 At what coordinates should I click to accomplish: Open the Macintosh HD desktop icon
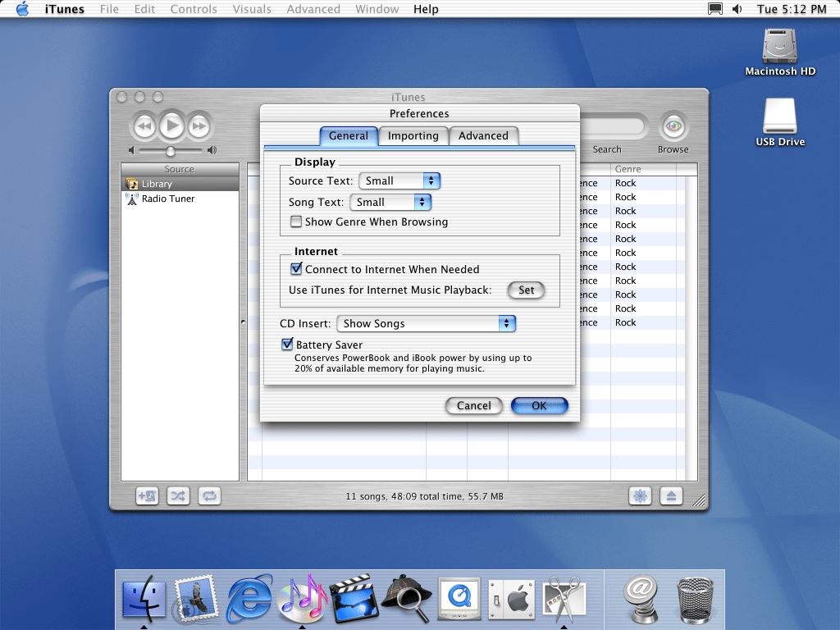tap(780, 52)
